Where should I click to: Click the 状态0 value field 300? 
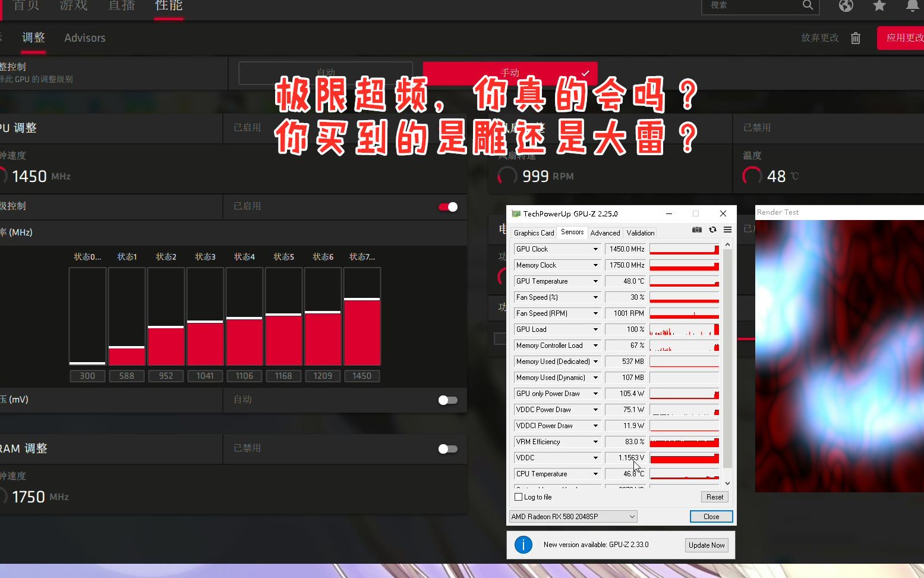(x=87, y=376)
